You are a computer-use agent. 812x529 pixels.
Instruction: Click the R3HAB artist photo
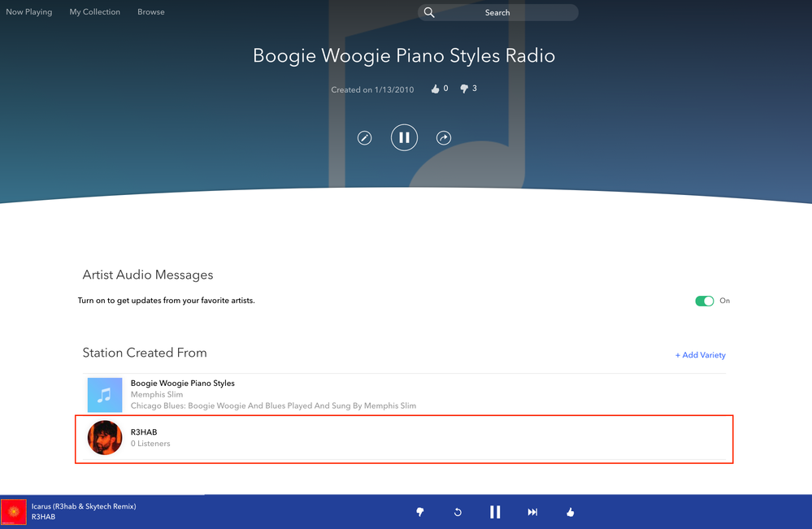[105, 438]
